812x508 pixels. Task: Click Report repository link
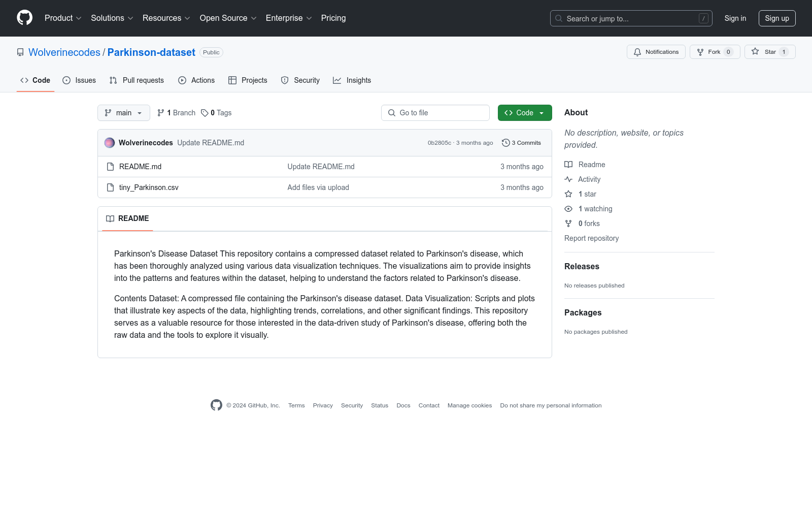click(x=591, y=238)
